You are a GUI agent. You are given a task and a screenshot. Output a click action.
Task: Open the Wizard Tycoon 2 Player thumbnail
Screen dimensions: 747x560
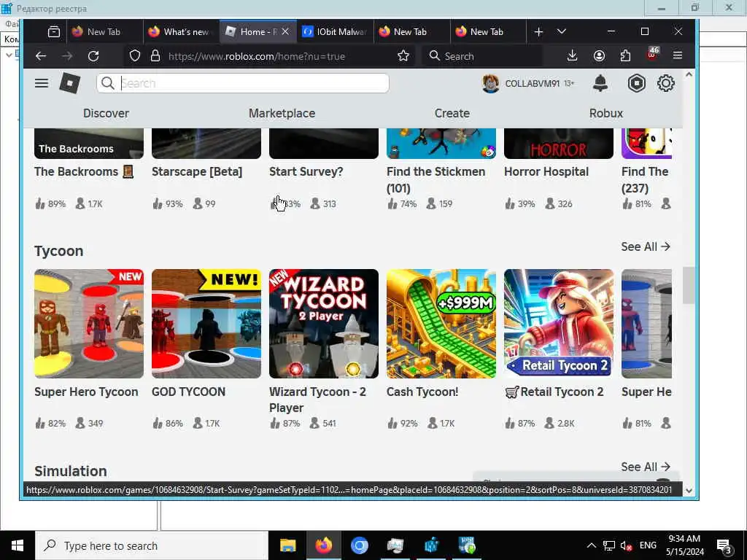tap(324, 324)
